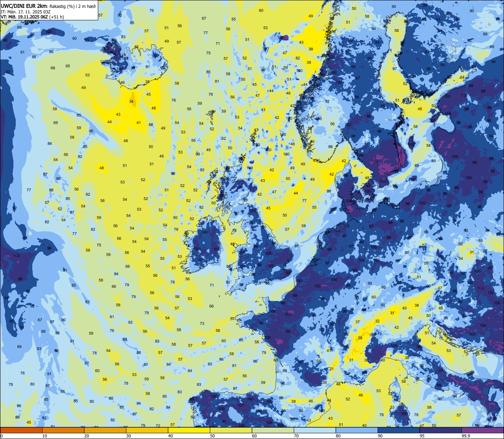Click the '20' legend tick label
Image resolution: width=504 pixels, height=439 pixels.
pos(87,435)
